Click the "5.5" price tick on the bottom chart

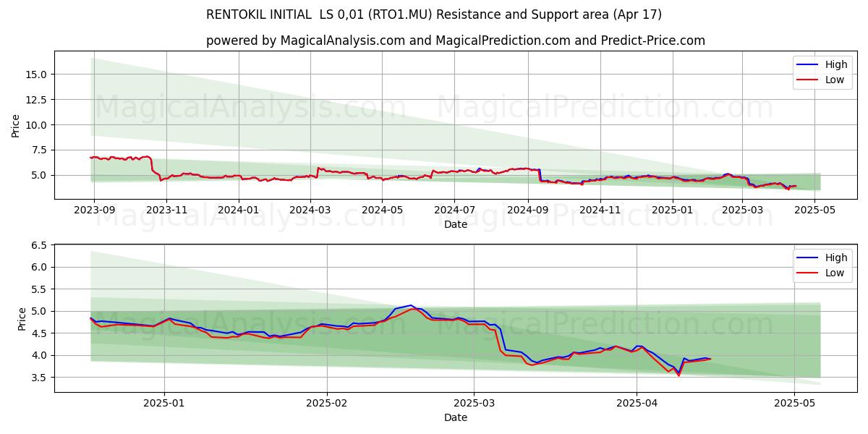coord(40,289)
